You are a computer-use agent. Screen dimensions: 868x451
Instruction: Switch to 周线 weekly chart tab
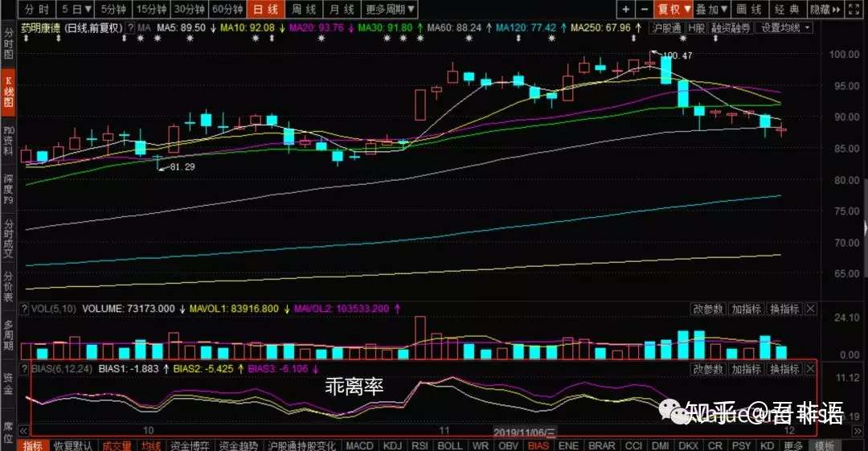click(x=304, y=9)
